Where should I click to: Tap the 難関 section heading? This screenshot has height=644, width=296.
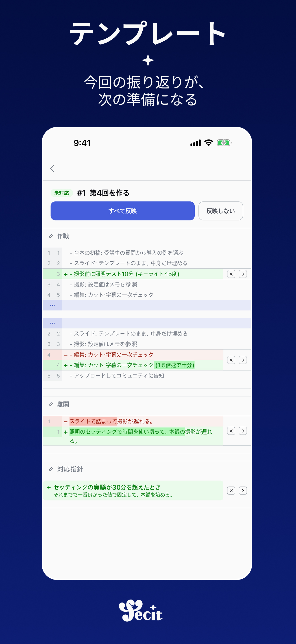(x=63, y=404)
